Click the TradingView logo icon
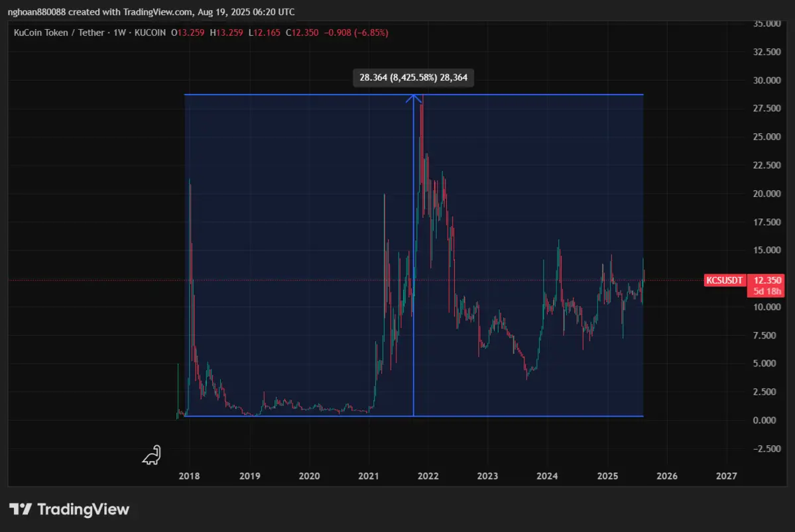This screenshot has height=532, width=795. (x=21, y=509)
